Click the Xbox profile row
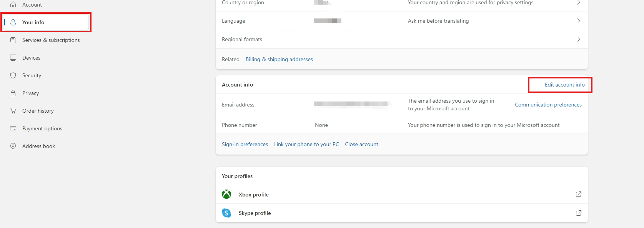 pos(254,195)
